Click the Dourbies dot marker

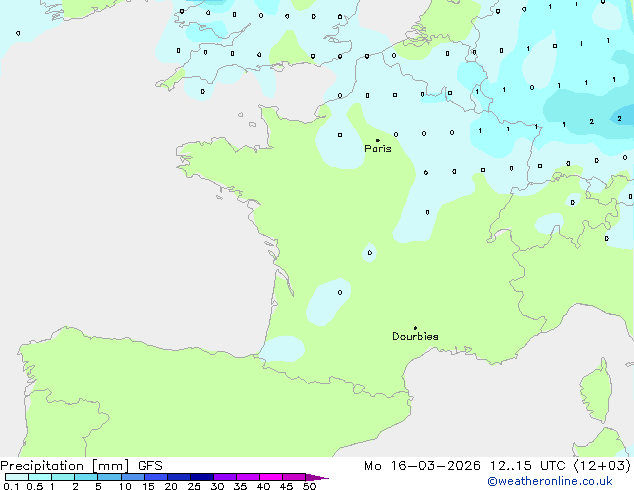415,328
